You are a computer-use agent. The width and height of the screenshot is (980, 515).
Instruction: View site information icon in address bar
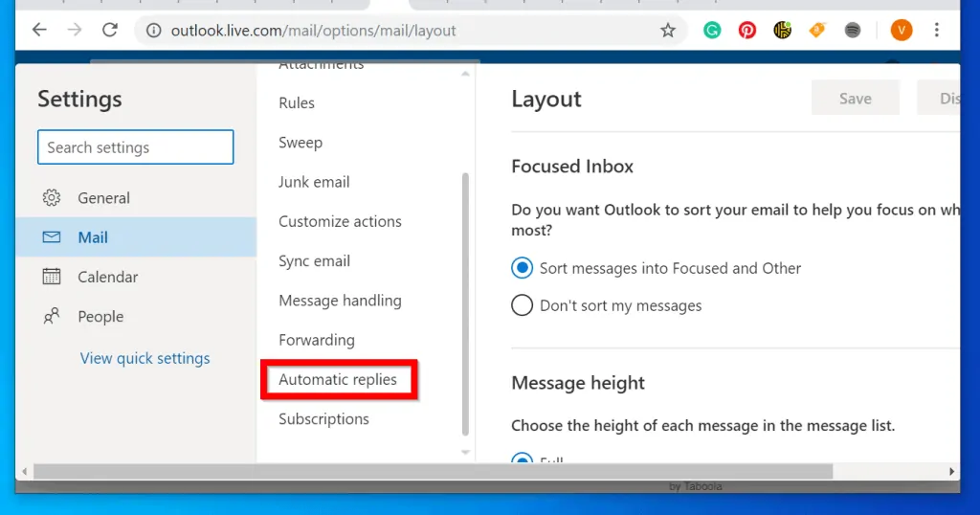tap(154, 30)
